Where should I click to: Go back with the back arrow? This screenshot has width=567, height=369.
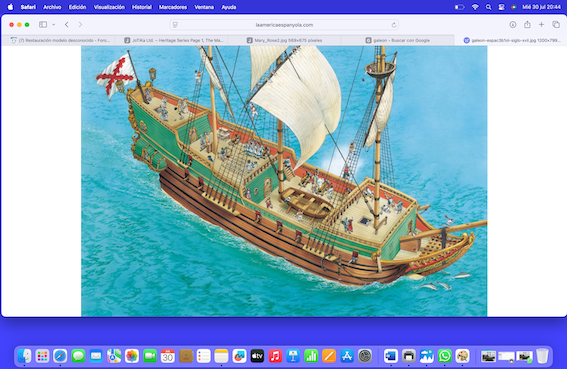pos(67,25)
